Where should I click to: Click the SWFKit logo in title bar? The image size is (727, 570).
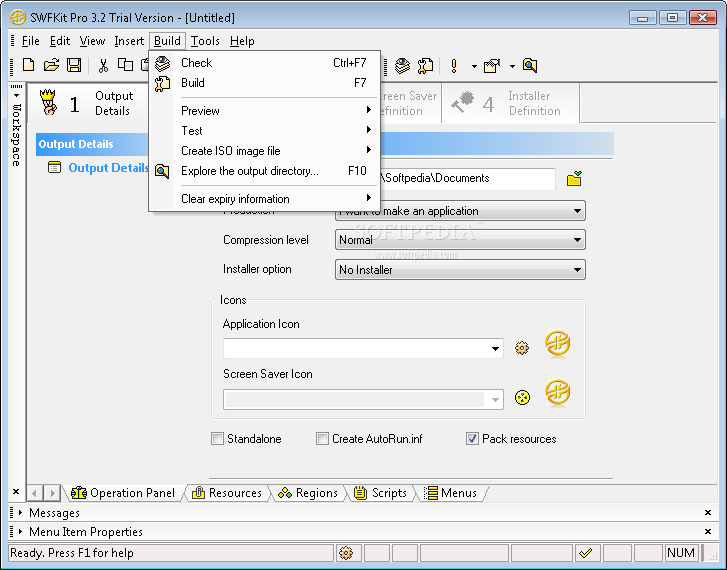click(x=18, y=18)
